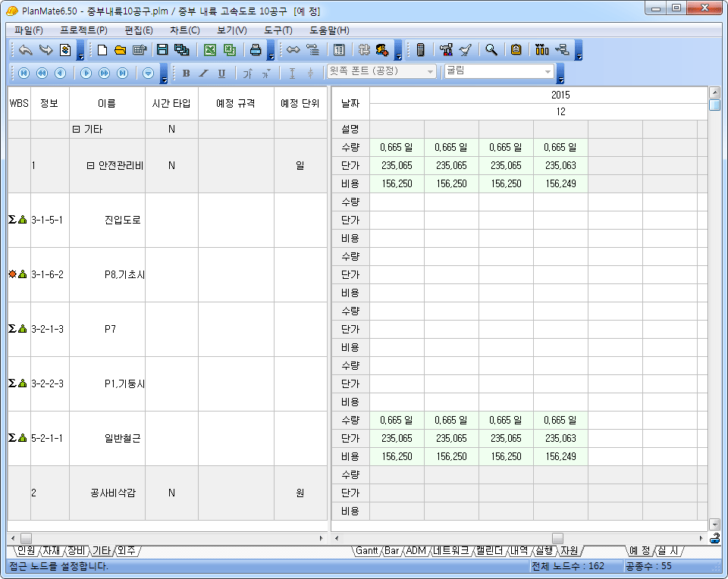
Task: Toggle Underline text formatting
Action: click(x=221, y=74)
